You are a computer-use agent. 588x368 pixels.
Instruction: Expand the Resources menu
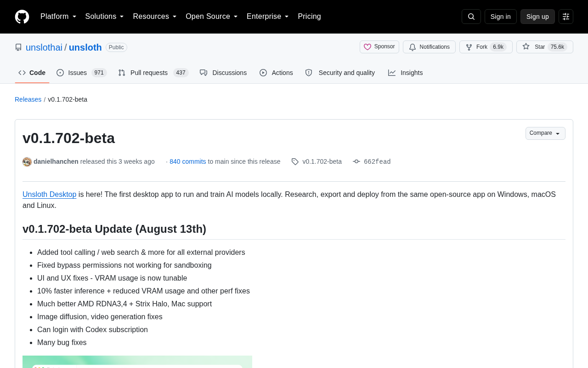[x=155, y=17]
